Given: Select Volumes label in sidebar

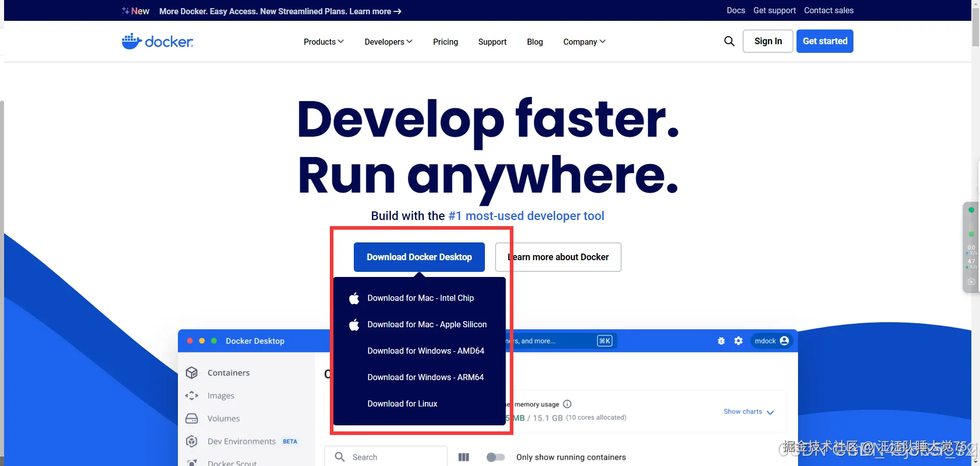Looking at the screenshot, I should coord(224,418).
